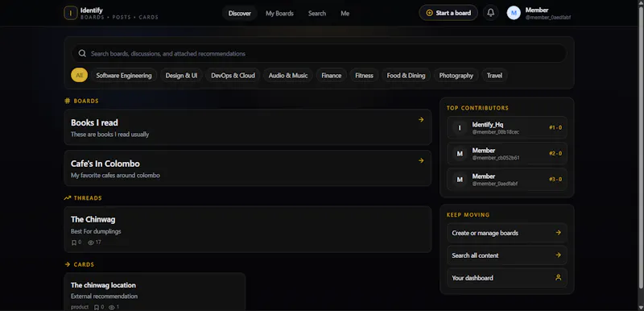Screen dimensions: 644x311
Task: Click avatar of member_cb052b61
Action: tap(460, 154)
